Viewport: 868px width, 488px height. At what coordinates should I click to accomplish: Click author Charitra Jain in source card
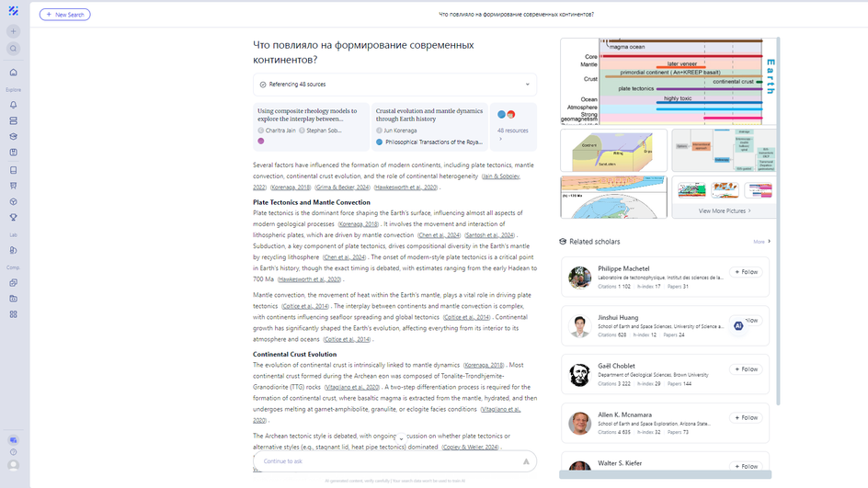280,131
